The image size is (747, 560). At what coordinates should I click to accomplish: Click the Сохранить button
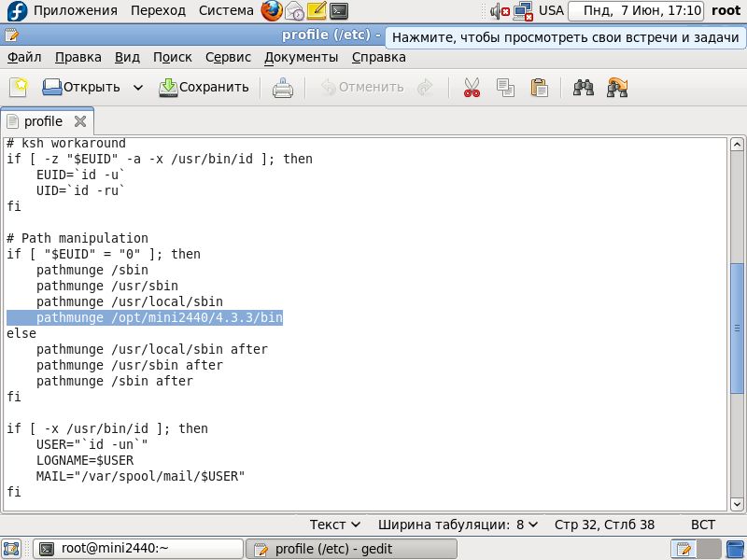(204, 88)
